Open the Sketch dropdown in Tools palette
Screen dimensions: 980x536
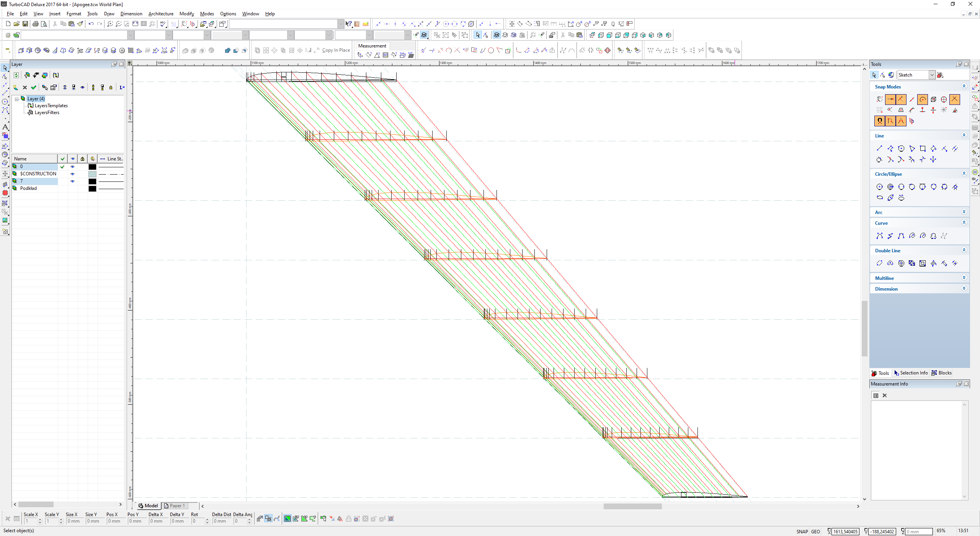[932, 75]
